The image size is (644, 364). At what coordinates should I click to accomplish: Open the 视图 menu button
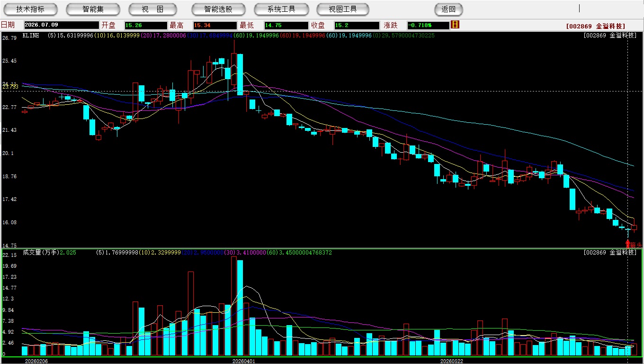tap(152, 9)
